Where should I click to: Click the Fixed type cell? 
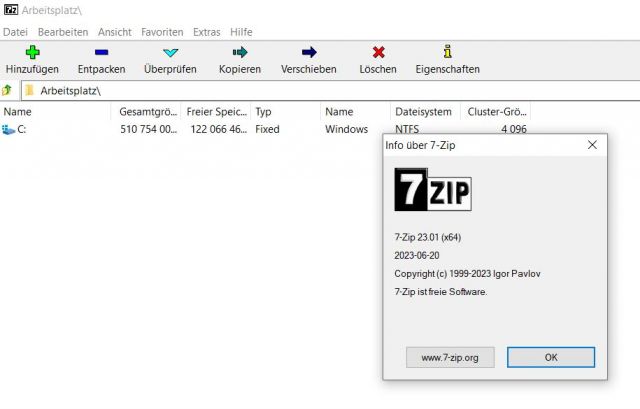pyautogui.click(x=267, y=129)
